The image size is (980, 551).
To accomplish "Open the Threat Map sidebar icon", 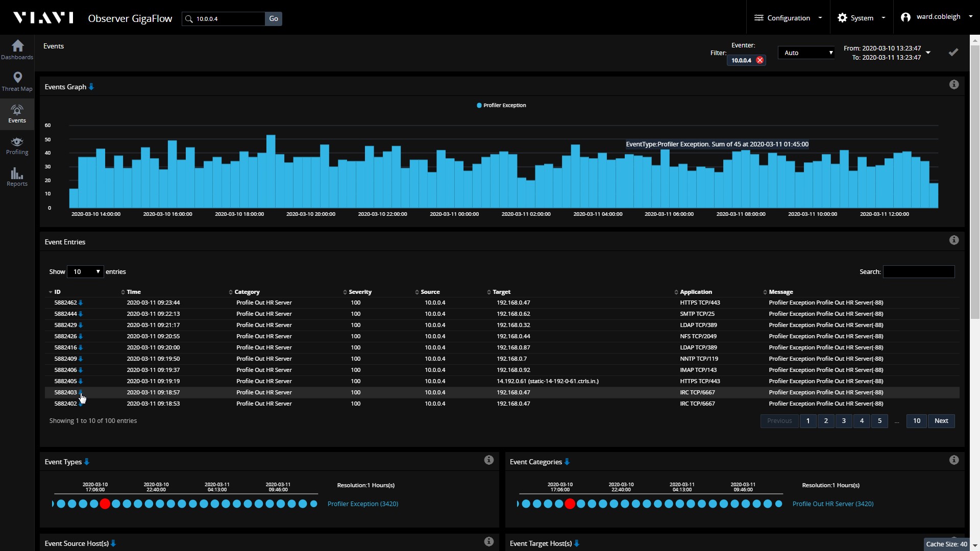I will [x=17, y=81].
